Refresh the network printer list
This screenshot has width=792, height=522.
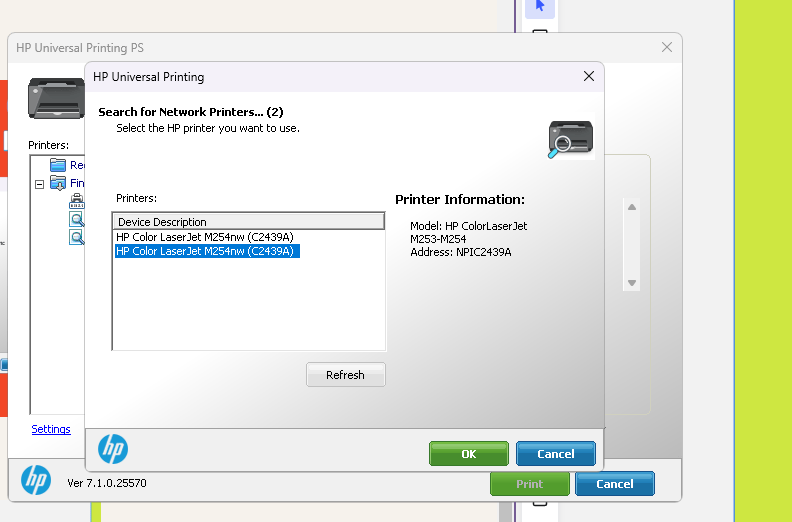coord(345,375)
